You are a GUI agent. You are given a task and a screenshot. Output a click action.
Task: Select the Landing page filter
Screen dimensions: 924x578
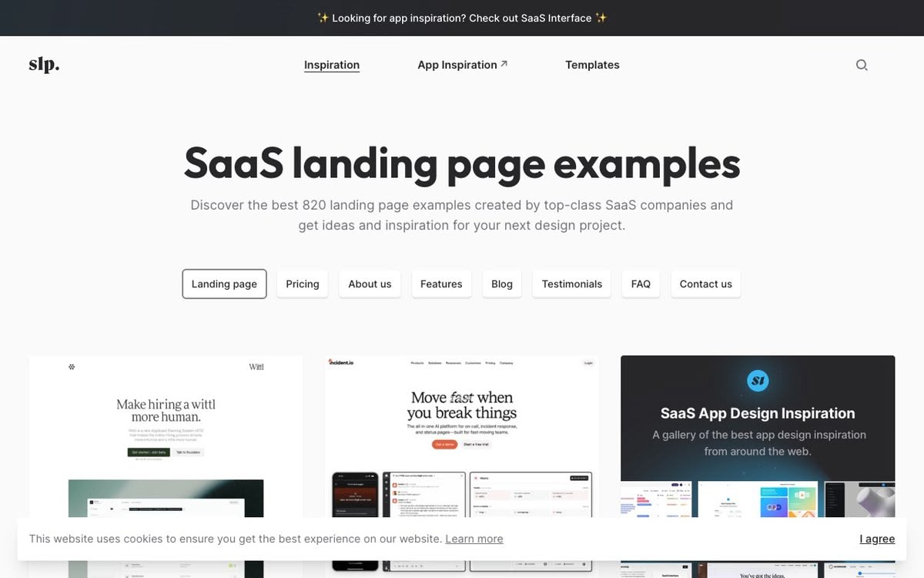(x=224, y=284)
